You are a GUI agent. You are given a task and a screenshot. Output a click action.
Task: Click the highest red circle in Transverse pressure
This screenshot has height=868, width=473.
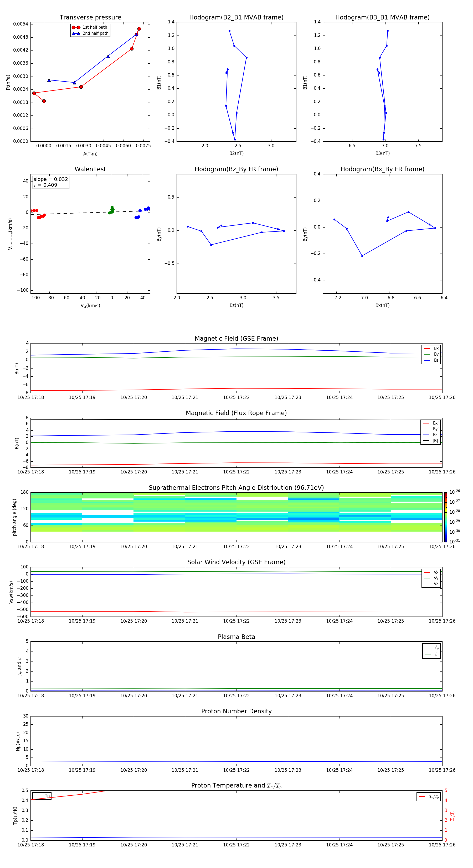139,29
